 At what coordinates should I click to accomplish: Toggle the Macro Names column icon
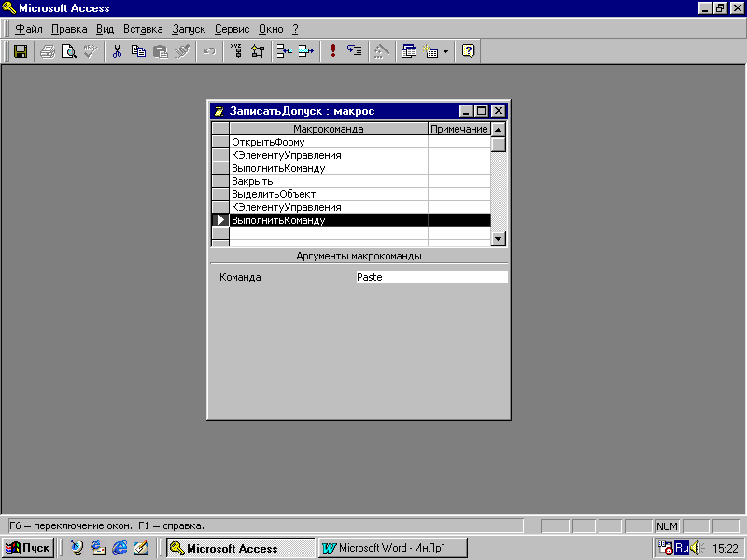pos(236,51)
